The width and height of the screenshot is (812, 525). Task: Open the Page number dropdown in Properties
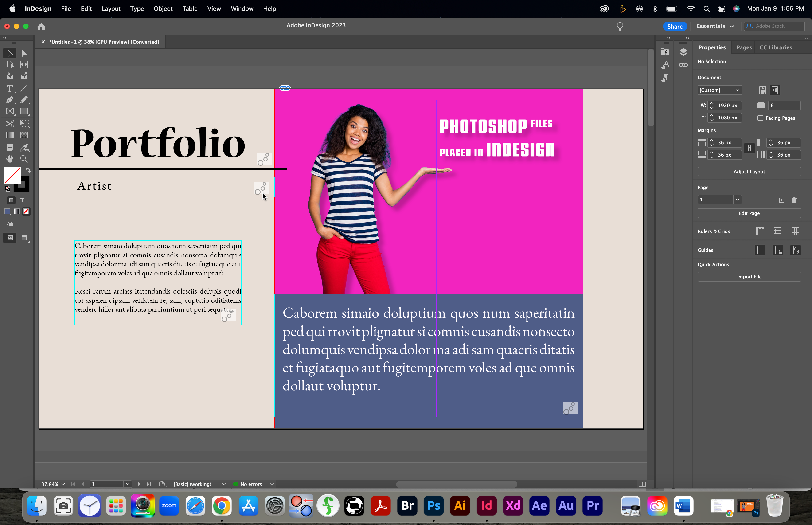(x=737, y=200)
